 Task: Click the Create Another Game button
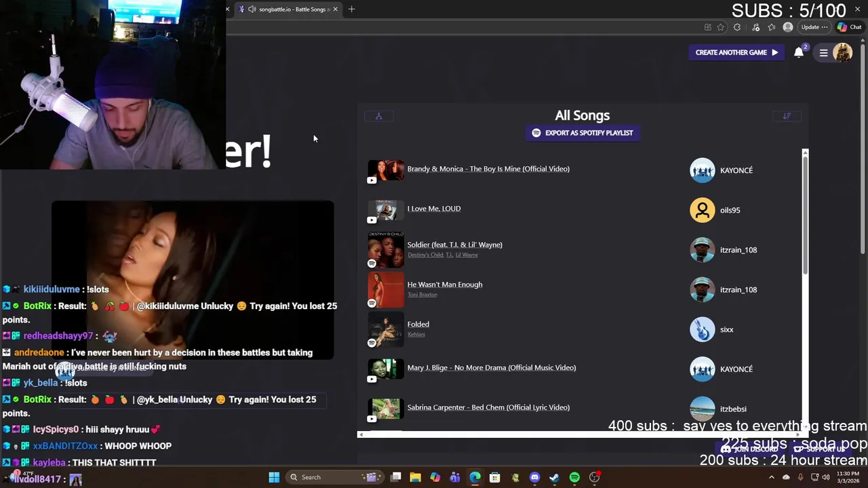click(736, 52)
